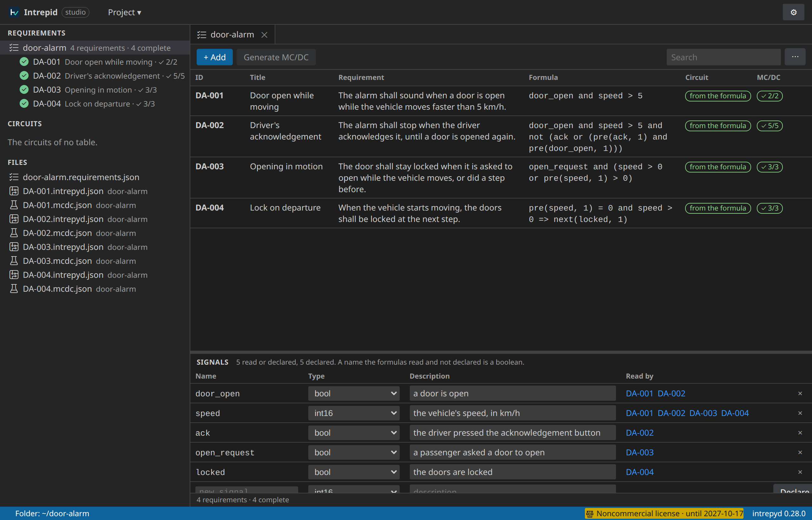Open type dropdown for locked signal
This screenshot has width=812, height=520.
point(354,472)
